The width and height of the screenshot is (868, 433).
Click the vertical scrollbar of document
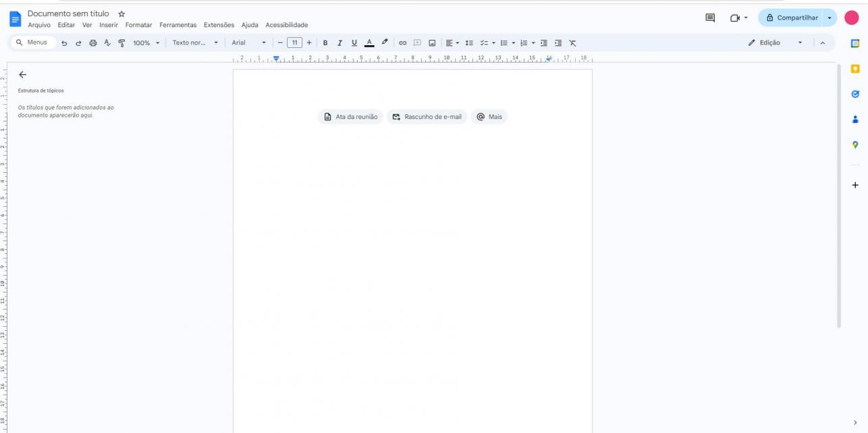tap(839, 196)
